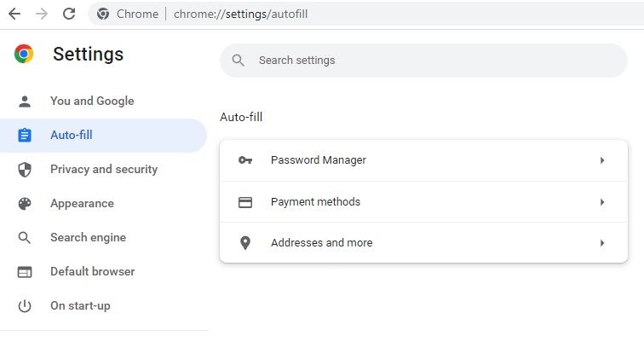
Task: Reload the page with the refresh icon
Action: click(69, 14)
